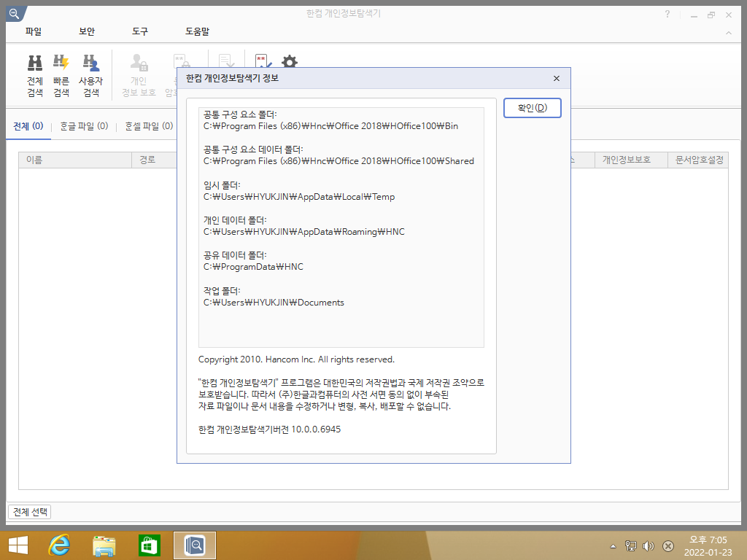Launch Internet Explorer from taskbar
The height and width of the screenshot is (560, 747).
point(60,545)
